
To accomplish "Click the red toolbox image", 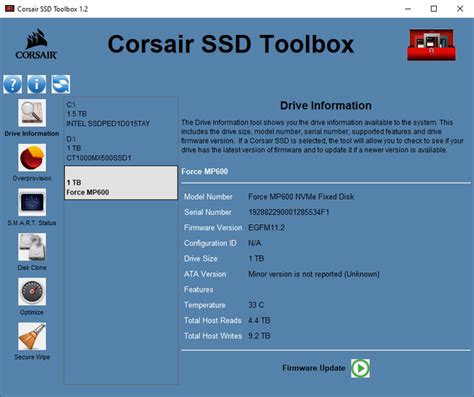I will tap(431, 45).
